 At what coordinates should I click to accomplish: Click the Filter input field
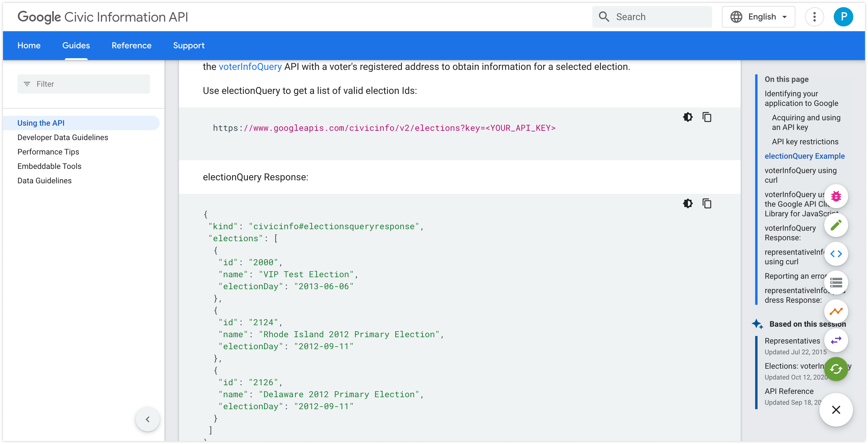tap(83, 84)
